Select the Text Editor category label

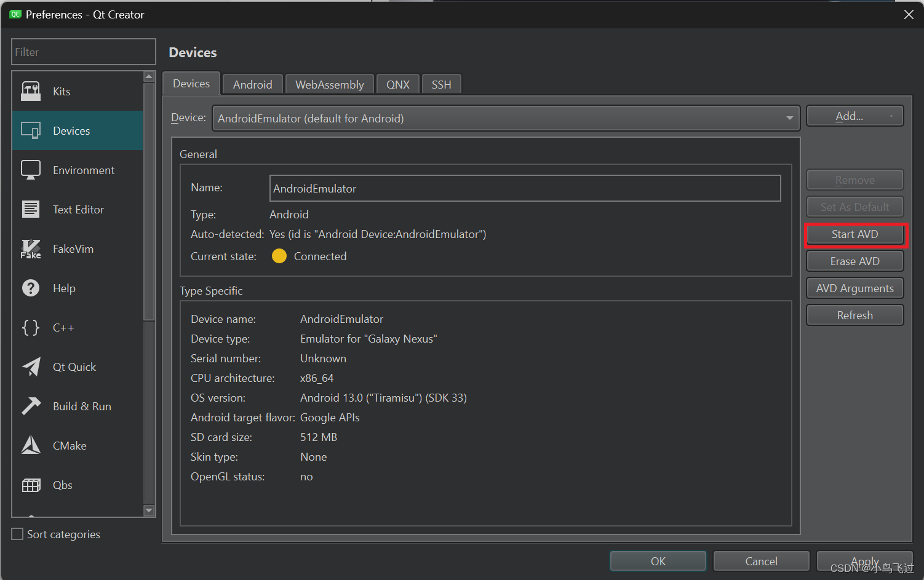tap(78, 209)
